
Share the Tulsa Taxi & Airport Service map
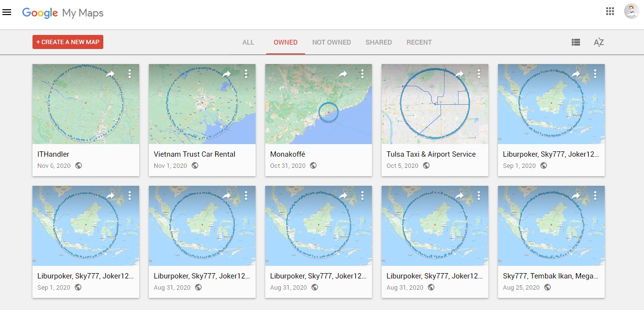[x=459, y=74]
